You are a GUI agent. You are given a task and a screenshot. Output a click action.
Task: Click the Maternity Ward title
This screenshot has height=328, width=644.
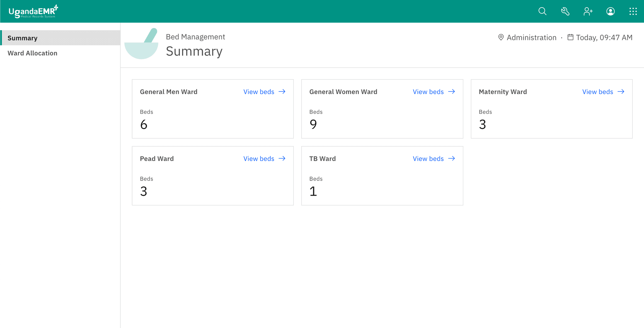click(x=503, y=92)
